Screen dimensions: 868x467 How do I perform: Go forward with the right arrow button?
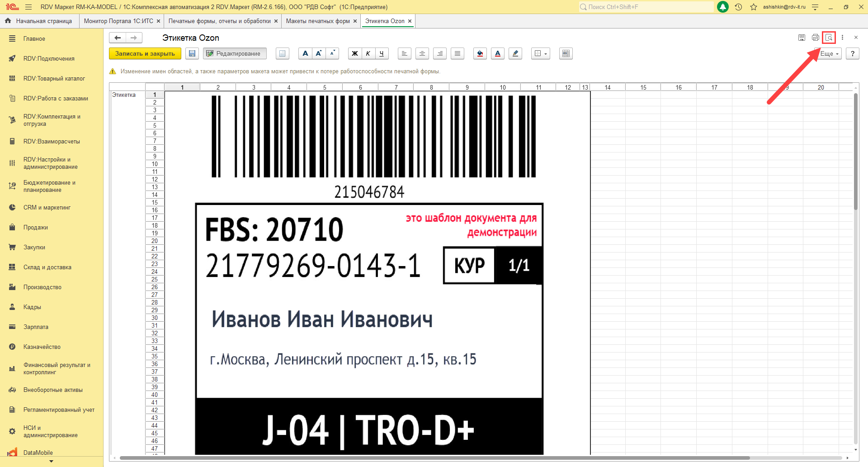(x=134, y=38)
